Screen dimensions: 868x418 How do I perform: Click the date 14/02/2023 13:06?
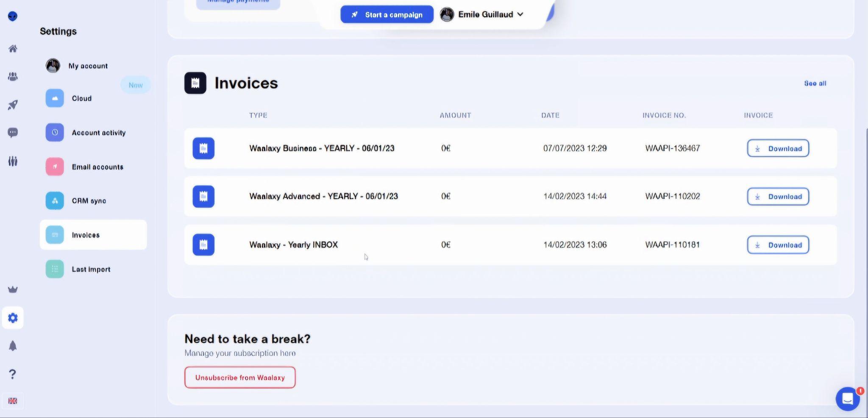tap(575, 245)
